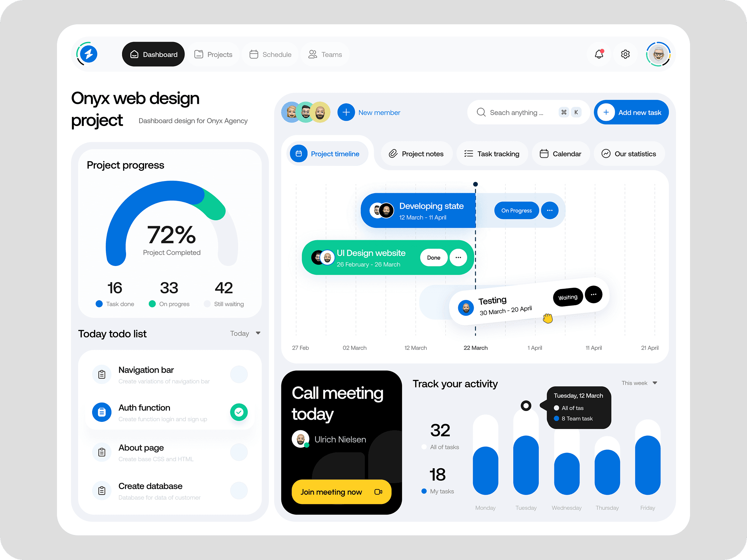This screenshot has height=560, width=747.
Task: Click Join meeting now button
Action: [x=333, y=492]
